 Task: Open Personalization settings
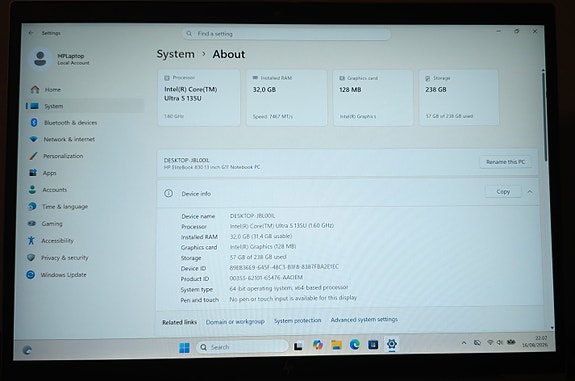coord(85,156)
